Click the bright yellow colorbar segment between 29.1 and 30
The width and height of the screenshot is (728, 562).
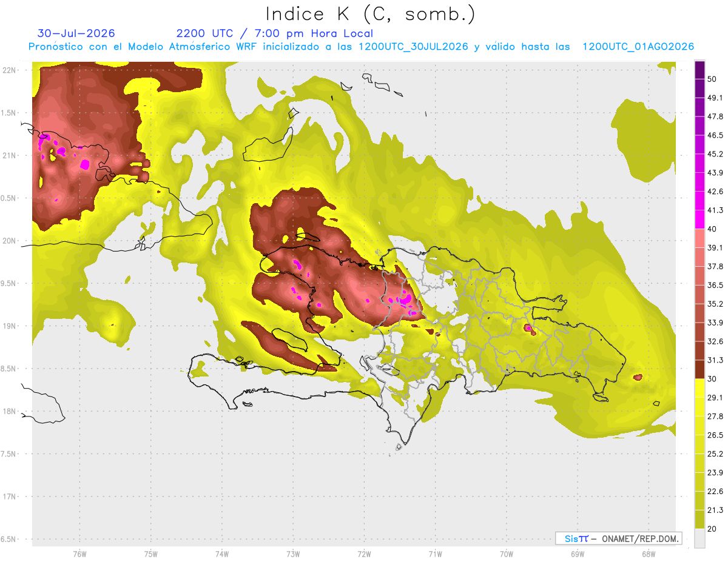pyautogui.click(x=699, y=388)
